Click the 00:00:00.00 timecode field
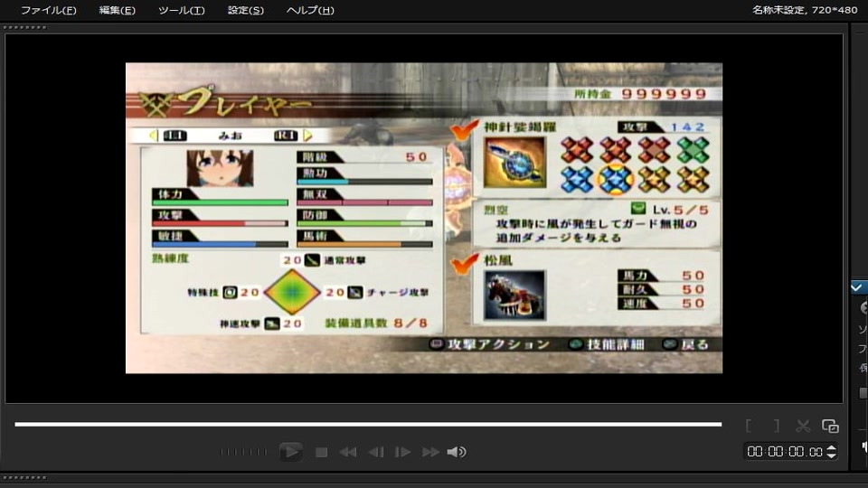The width and height of the screenshot is (868, 488). tap(785, 452)
